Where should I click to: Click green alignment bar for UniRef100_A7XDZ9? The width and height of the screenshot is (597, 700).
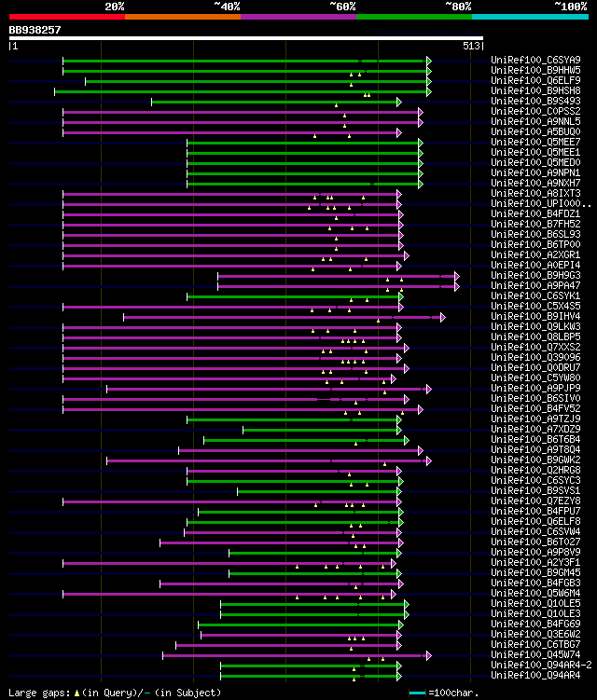pos(320,431)
